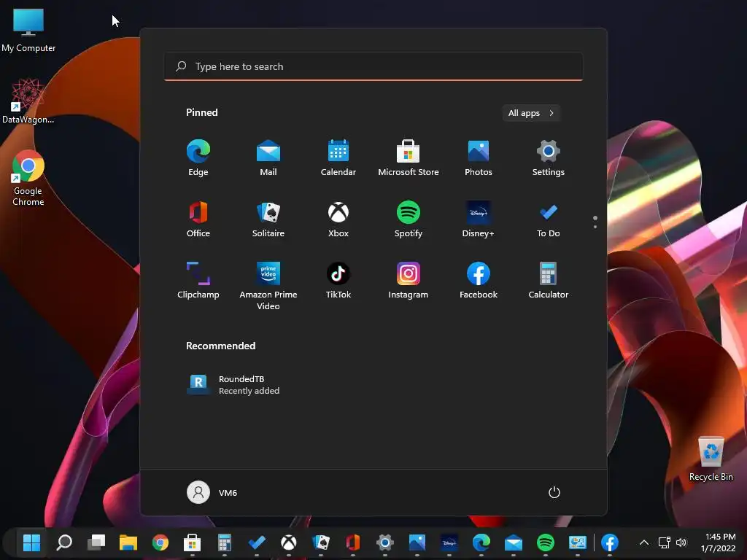747x560 pixels.
Task: Open File Explorer on taskbar
Action: (128, 542)
